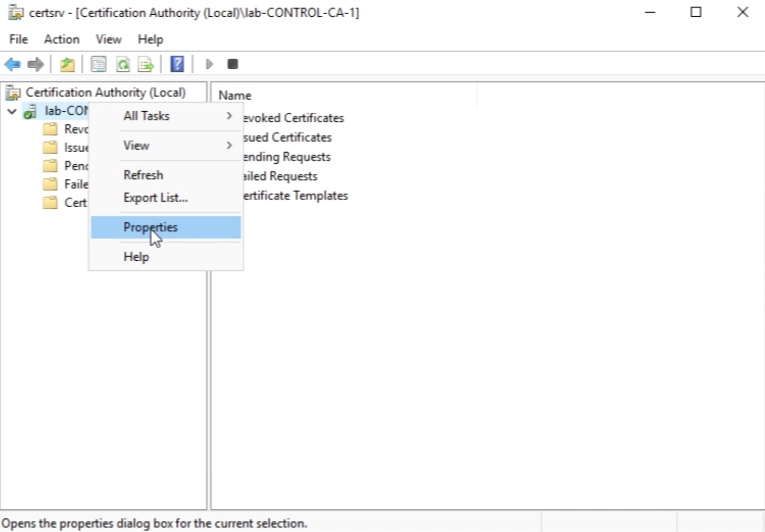
Task: Open the File menu
Action: 18,39
